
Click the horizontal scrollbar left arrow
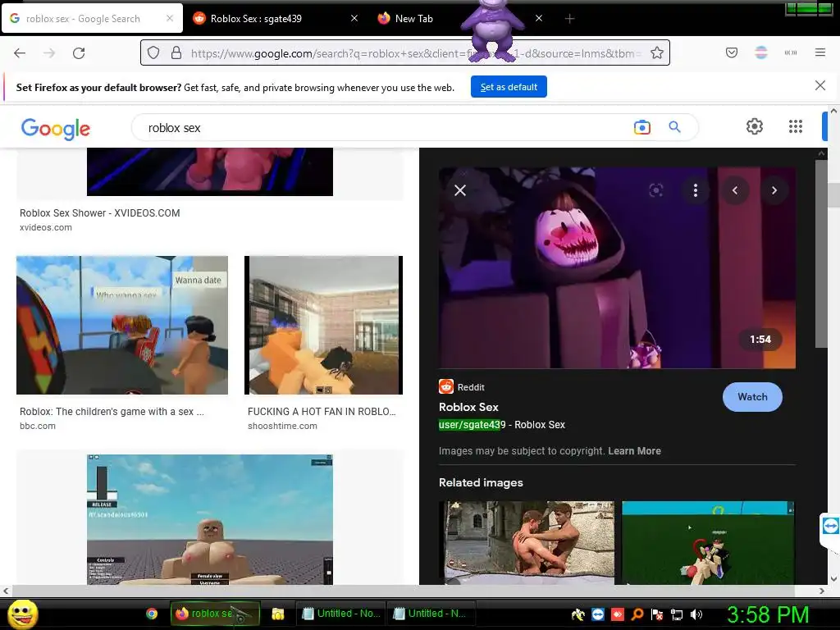pyautogui.click(x=6, y=591)
